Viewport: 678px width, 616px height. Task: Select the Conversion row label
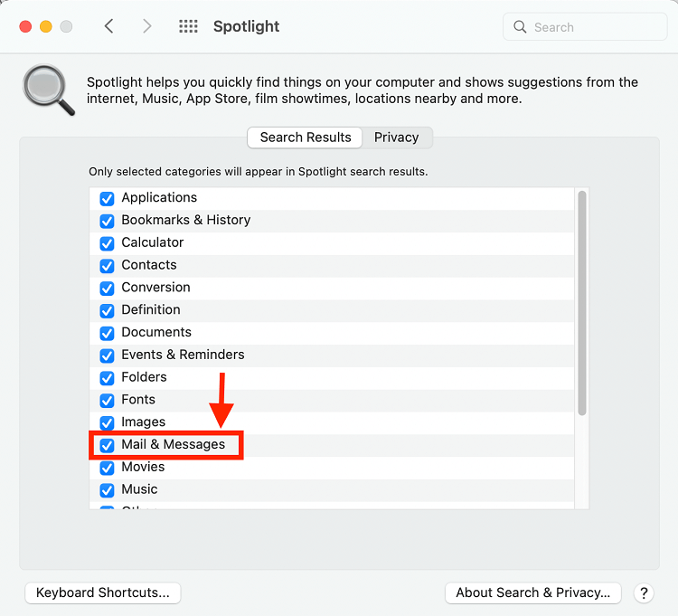click(x=155, y=288)
